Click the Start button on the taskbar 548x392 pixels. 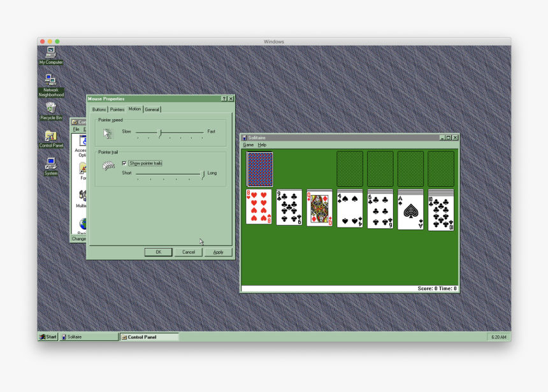coord(48,337)
